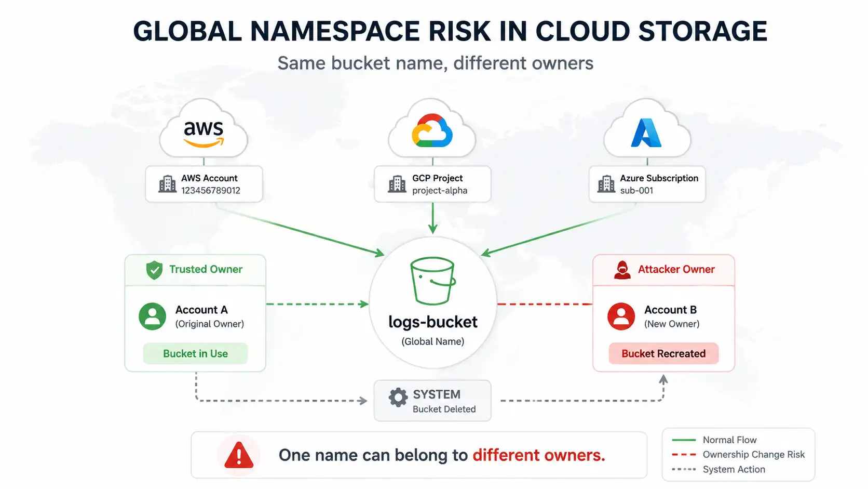The height and width of the screenshot is (489, 868).
Task: Click the Azure cloud logo
Action: pos(646,133)
